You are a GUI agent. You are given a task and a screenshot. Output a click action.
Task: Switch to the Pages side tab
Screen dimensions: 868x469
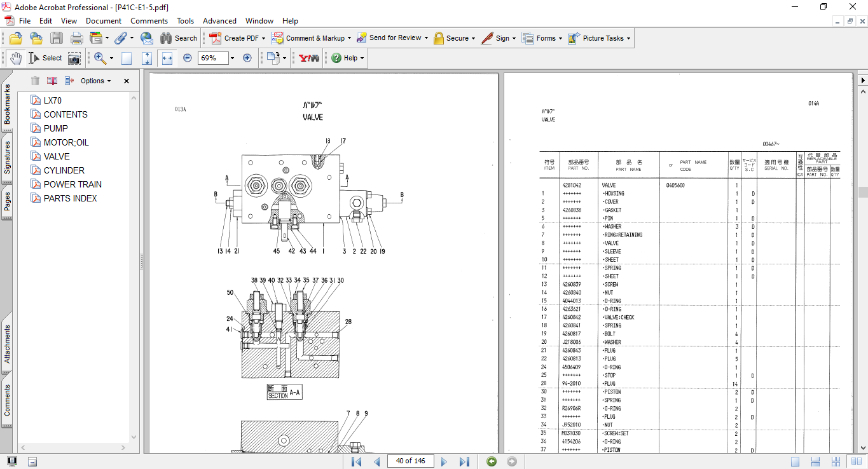click(x=8, y=202)
